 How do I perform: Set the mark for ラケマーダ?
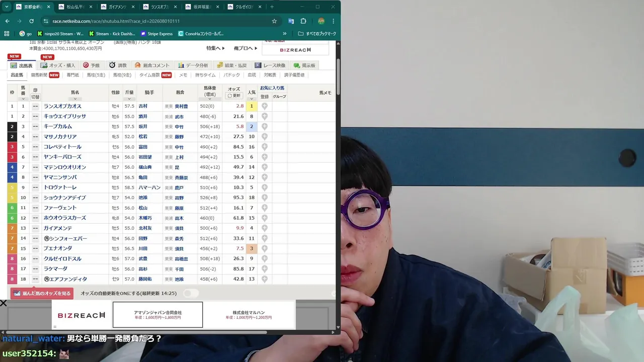[x=35, y=269]
